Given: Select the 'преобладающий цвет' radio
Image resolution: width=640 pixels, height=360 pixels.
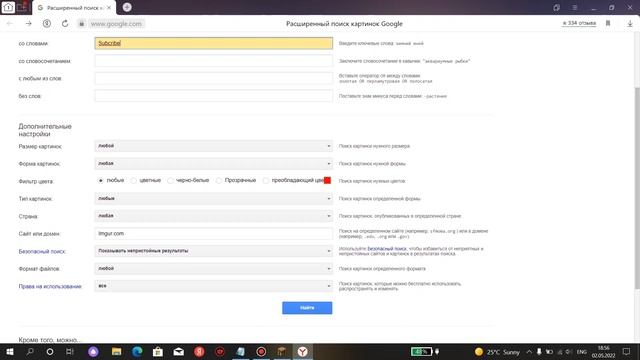Looking at the screenshot, I should 266,180.
